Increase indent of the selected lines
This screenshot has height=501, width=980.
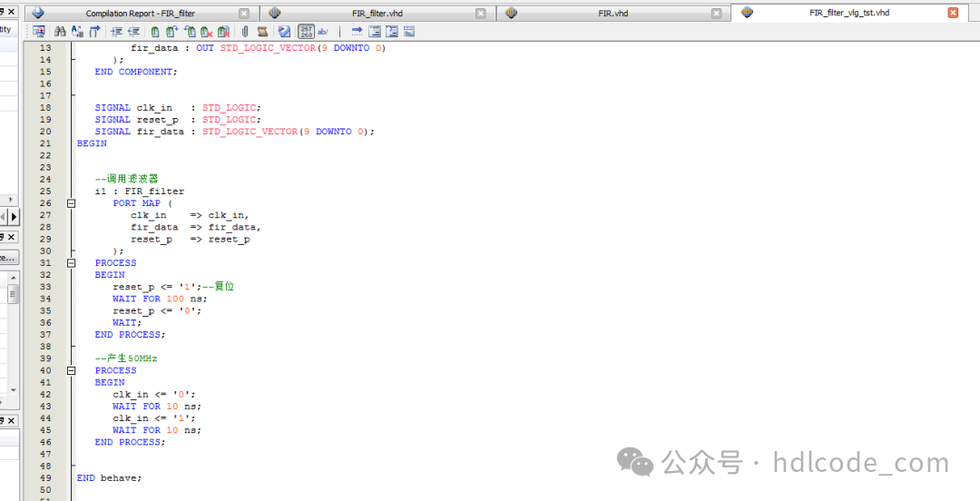coord(116,31)
